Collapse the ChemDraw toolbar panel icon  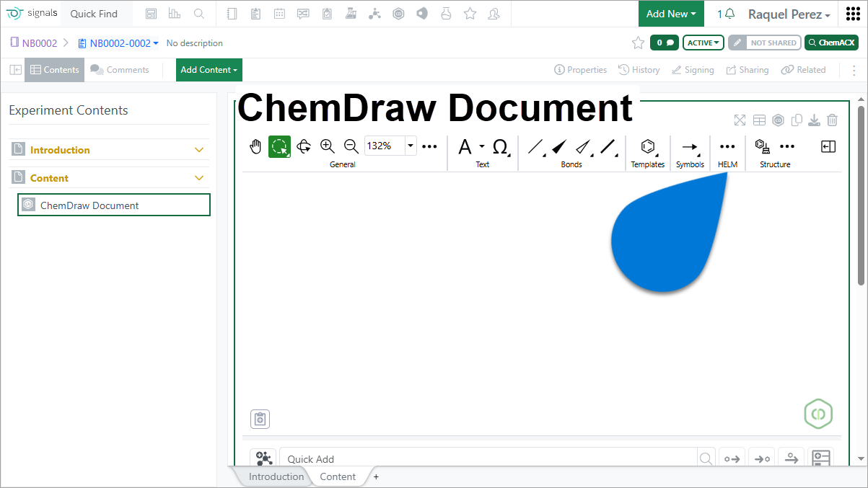828,146
